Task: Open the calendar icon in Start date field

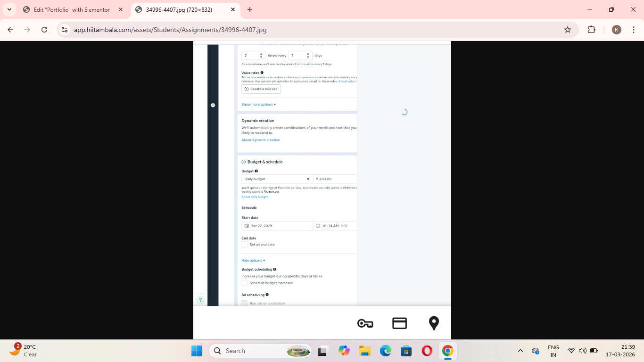Action: (247, 226)
